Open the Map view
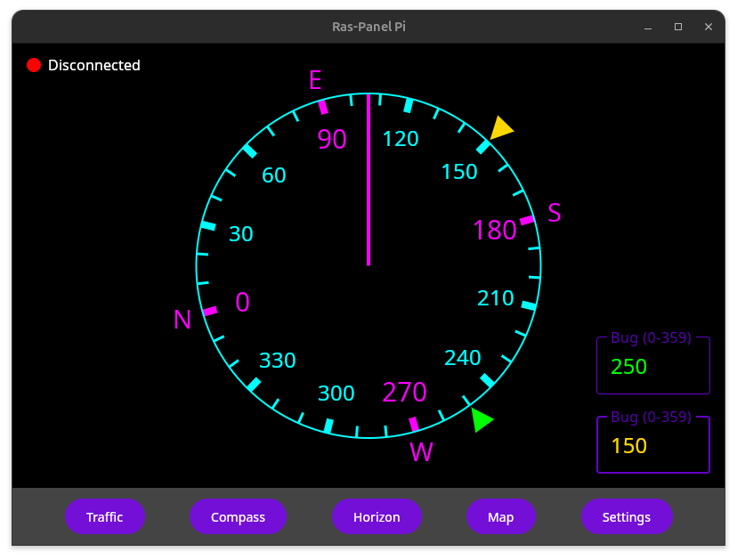 pyautogui.click(x=500, y=517)
